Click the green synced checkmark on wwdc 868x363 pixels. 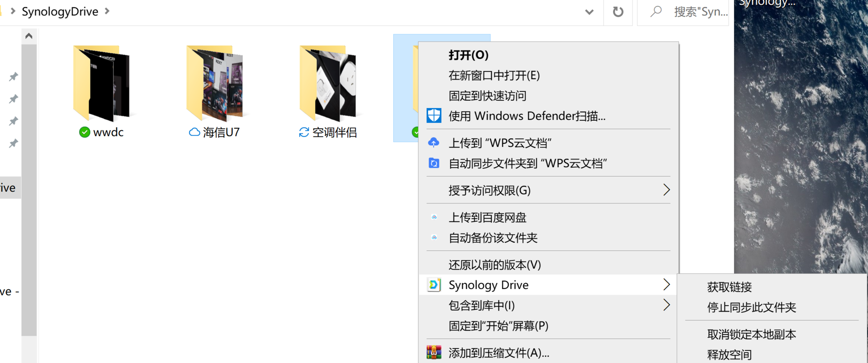[x=85, y=132]
